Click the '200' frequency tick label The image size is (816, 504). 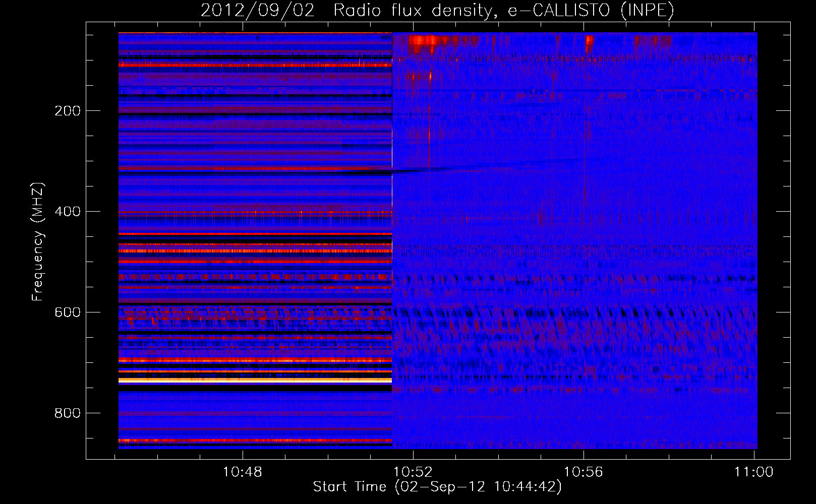point(68,111)
